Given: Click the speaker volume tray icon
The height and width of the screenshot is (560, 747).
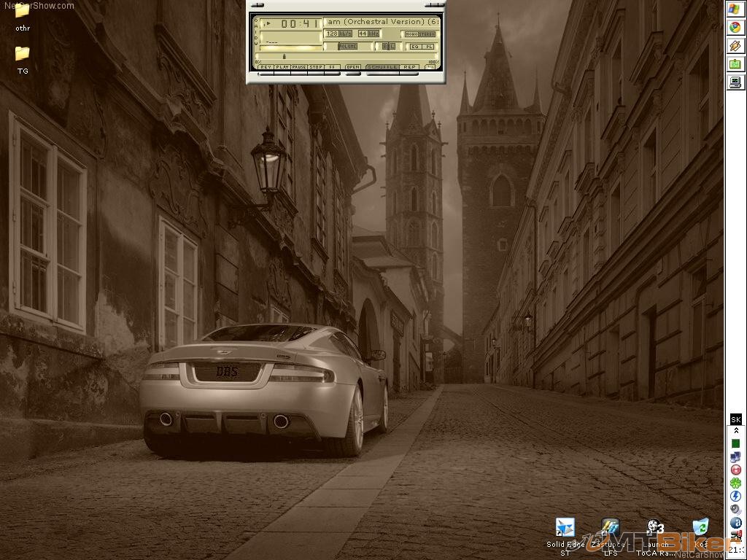Looking at the screenshot, I should pyautogui.click(x=735, y=509).
